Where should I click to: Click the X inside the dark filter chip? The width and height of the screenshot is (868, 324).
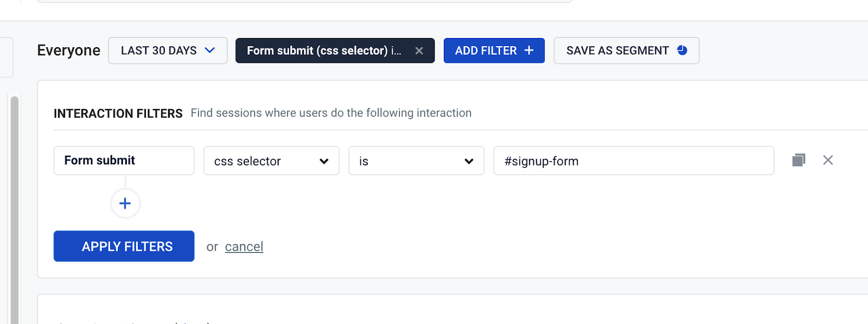419,50
